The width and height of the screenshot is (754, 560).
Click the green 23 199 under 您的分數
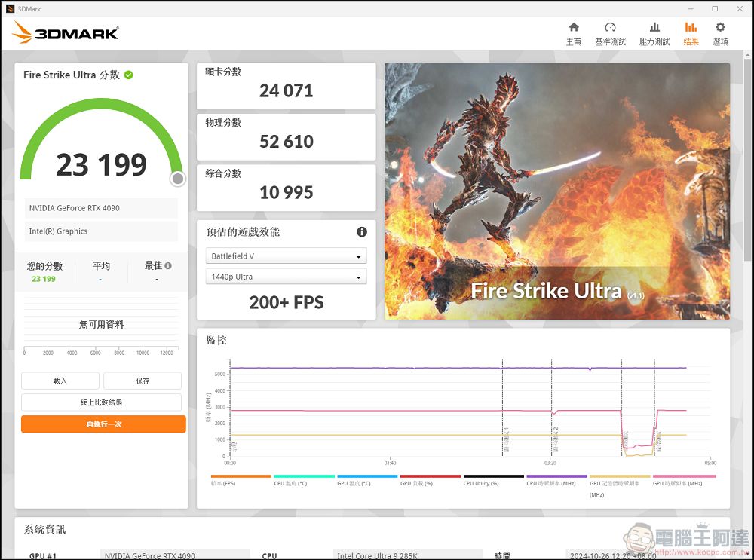[44, 279]
